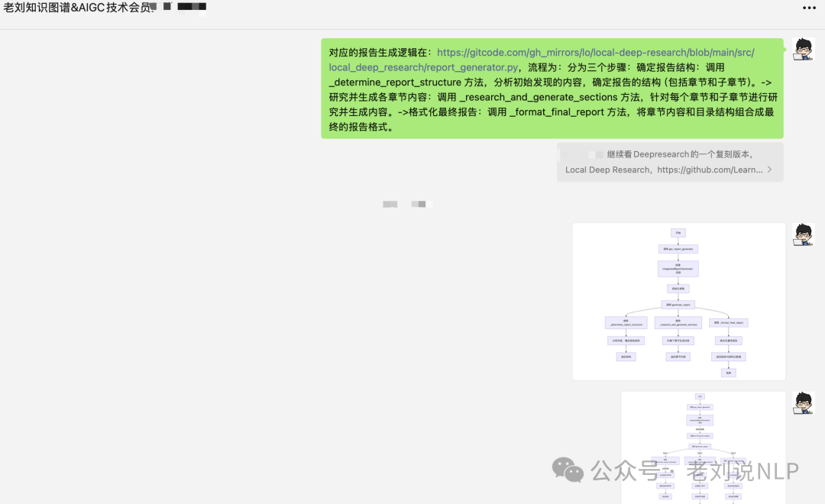Image resolution: width=825 pixels, height=504 pixels.
Task: Open the second flowchart image thumbnail
Action: pyautogui.click(x=703, y=447)
